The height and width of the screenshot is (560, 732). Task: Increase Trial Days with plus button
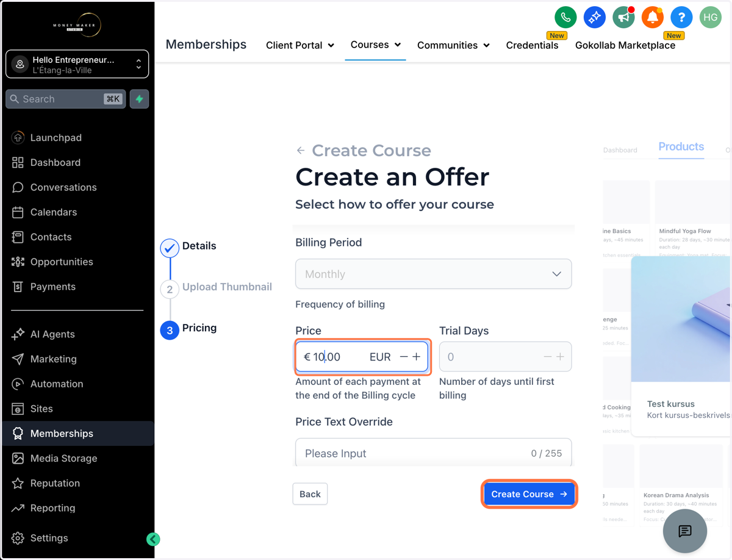coord(560,357)
